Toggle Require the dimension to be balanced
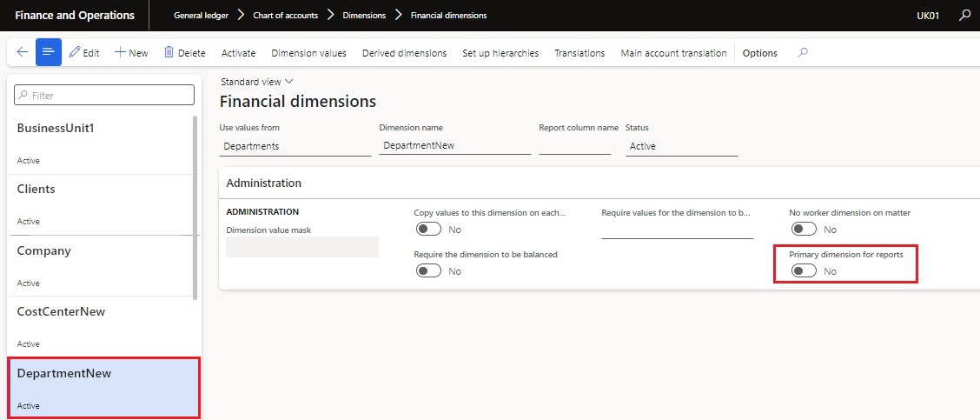Image resolution: width=980 pixels, height=420 pixels. click(x=429, y=271)
